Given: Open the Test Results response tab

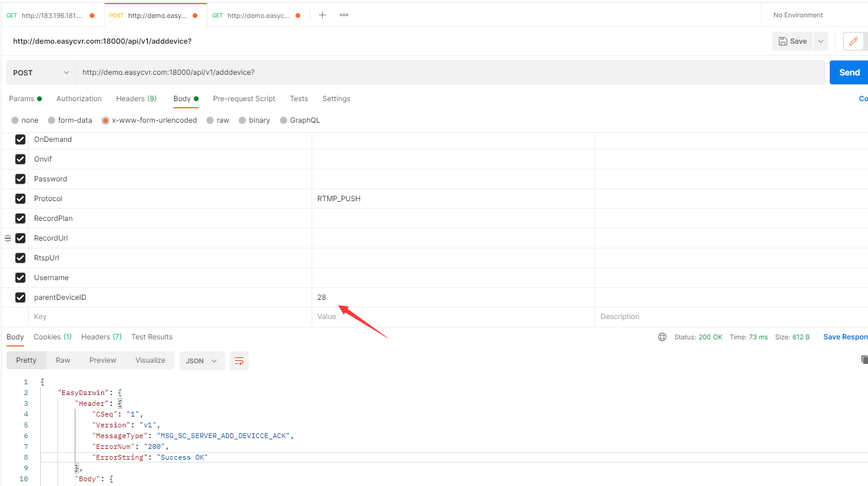Looking at the screenshot, I should coord(152,337).
